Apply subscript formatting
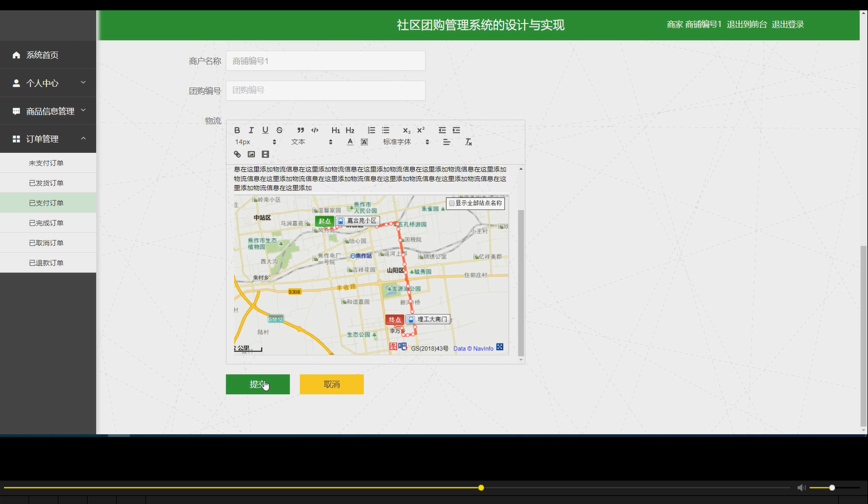Viewport: 868px width, 504px height. [x=406, y=130]
